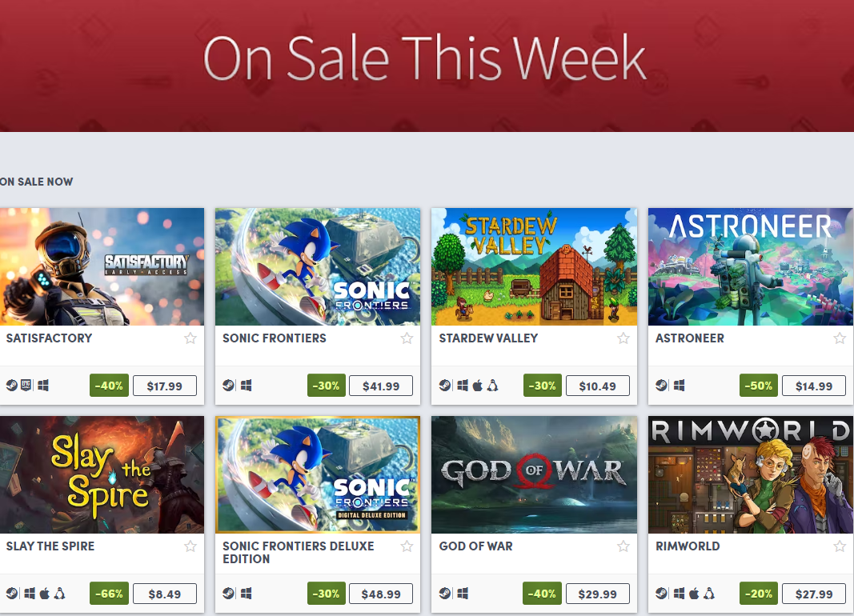
Task: Click the Steam icon under God of War
Action: coord(445,594)
